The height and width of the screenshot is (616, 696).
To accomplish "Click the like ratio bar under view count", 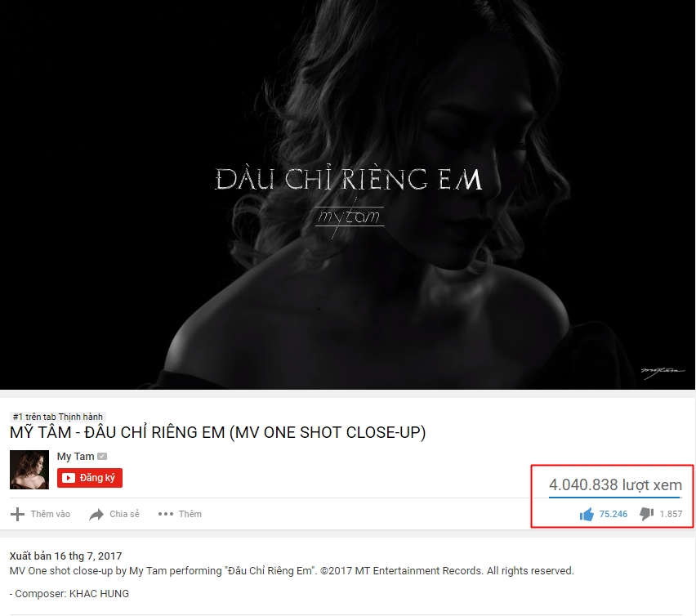I will point(615,498).
